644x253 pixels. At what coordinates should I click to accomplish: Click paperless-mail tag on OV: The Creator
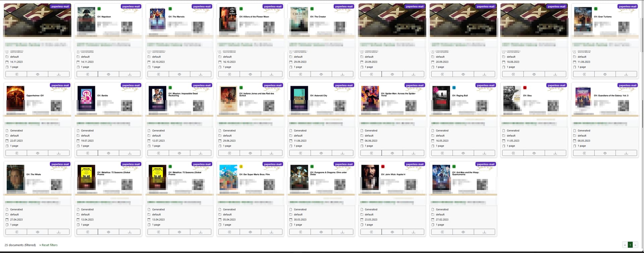point(344,6)
